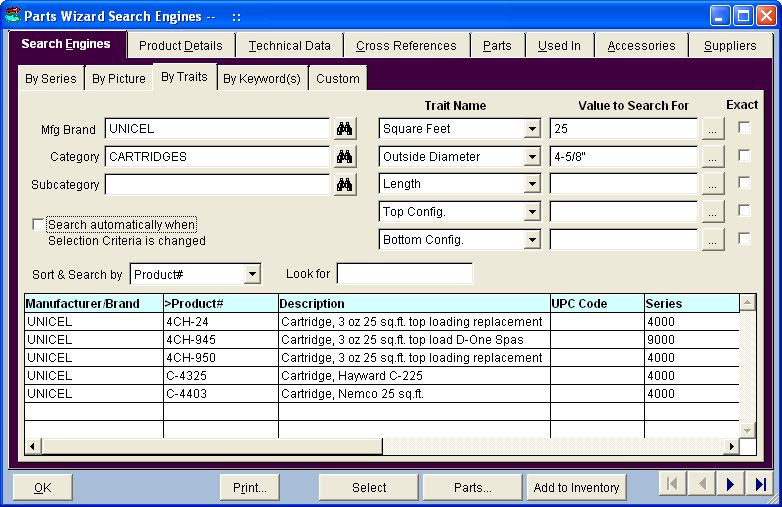Viewport: 782px width, 507px height.
Task: Click the results scroll-right arrow
Action: point(731,446)
